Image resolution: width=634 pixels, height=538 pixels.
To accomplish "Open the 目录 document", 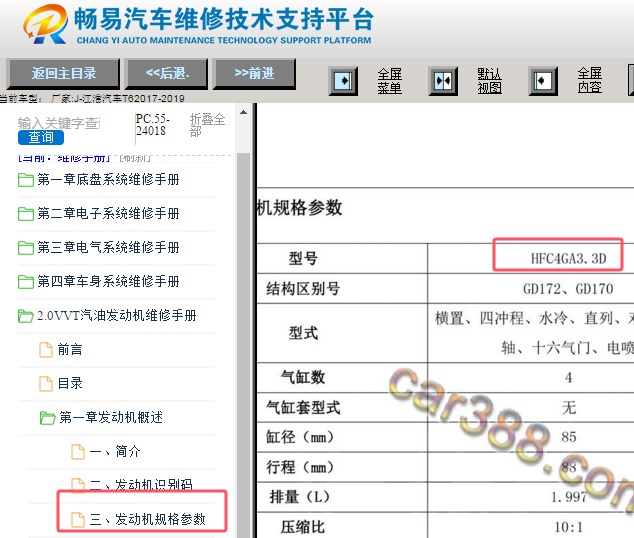I will [x=70, y=383].
